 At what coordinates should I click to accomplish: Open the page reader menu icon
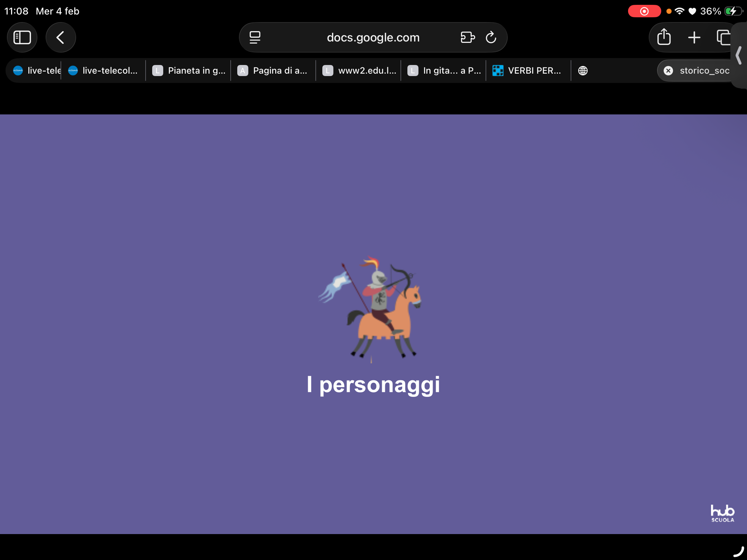pos(255,37)
